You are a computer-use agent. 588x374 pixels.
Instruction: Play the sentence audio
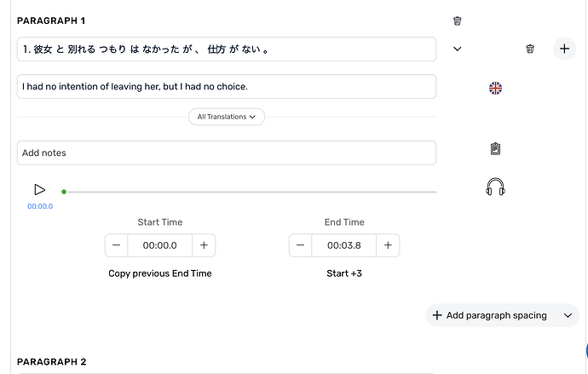click(x=39, y=190)
